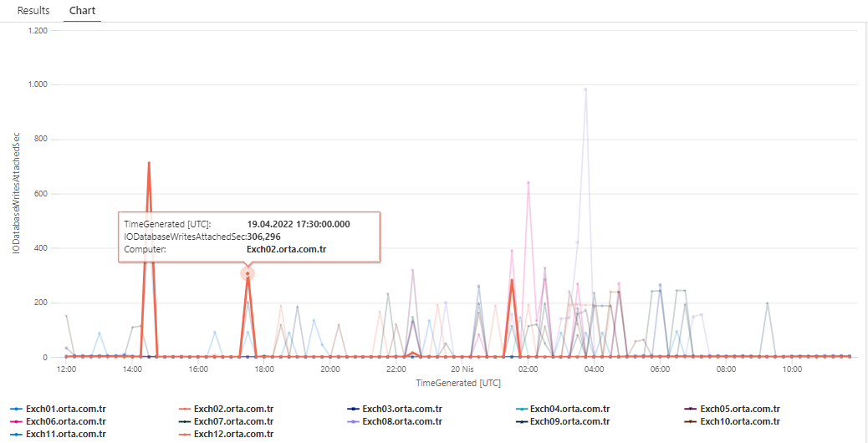Toggle Exch03.orta.com.tr legend series
Screen dimensions: 868x443
tap(394, 410)
